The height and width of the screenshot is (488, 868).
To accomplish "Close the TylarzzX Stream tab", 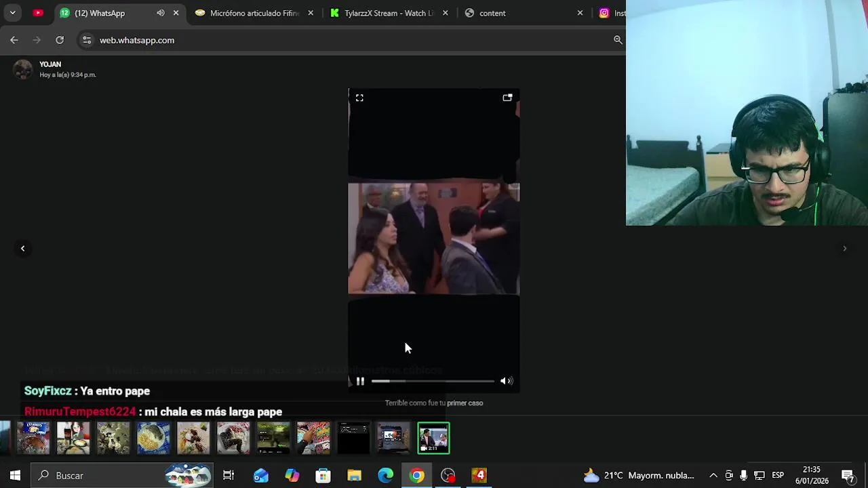I will [x=446, y=13].
